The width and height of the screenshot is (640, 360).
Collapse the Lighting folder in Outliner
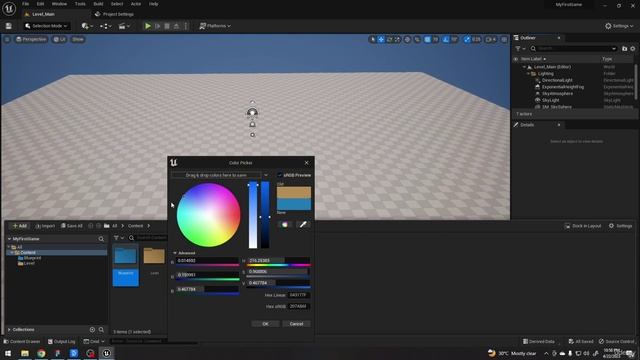(x=528, y=73)
